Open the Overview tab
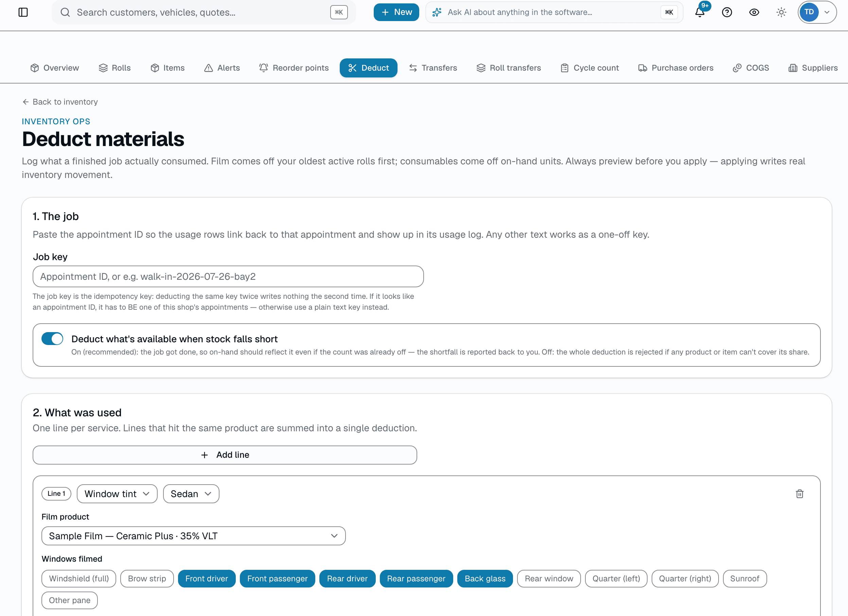The image size is (848, 616). coord(55,68)
